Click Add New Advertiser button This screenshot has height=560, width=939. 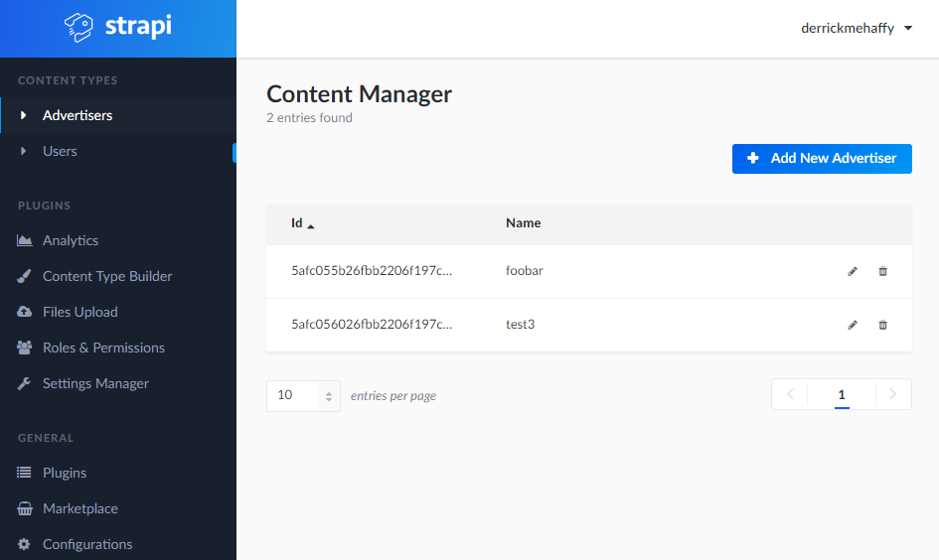(x=822, y=159)
